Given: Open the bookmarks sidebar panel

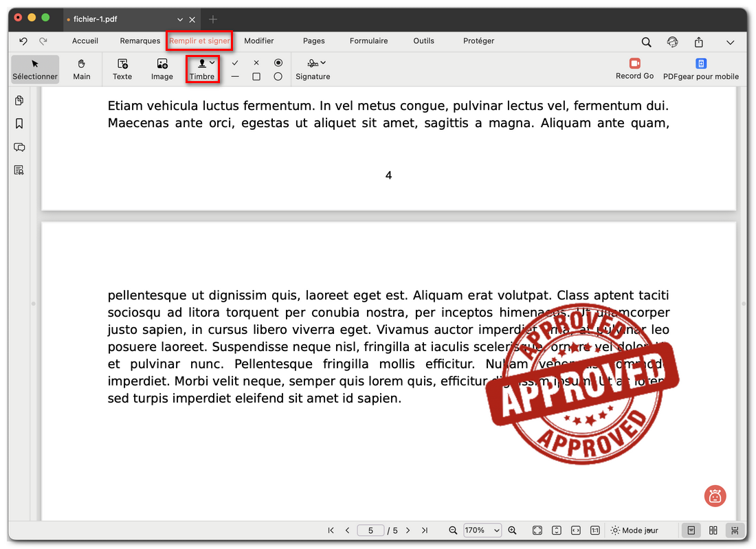Looking at the screenshot, I should [19, 124].
